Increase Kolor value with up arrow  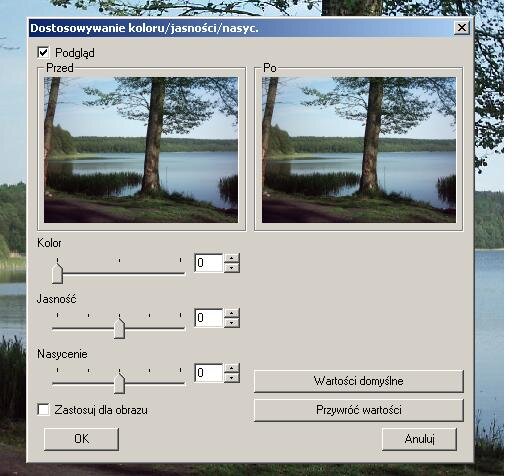point(232,258)
